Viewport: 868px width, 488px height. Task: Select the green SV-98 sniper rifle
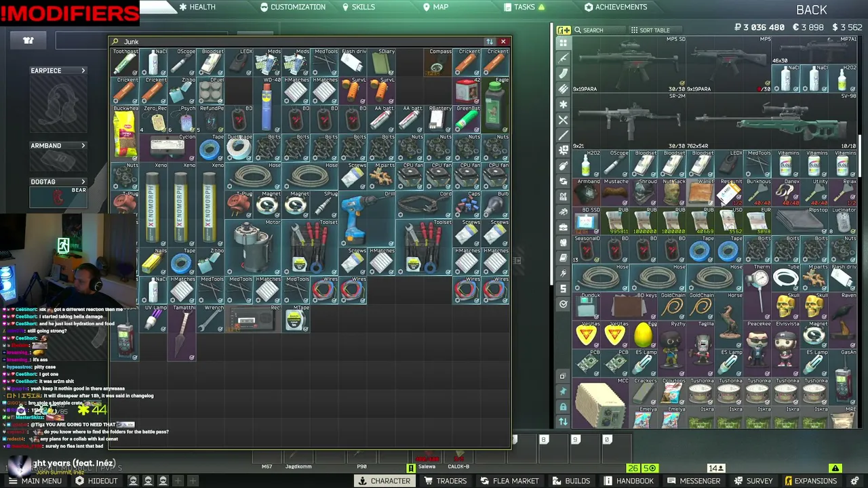click(772, 121)
